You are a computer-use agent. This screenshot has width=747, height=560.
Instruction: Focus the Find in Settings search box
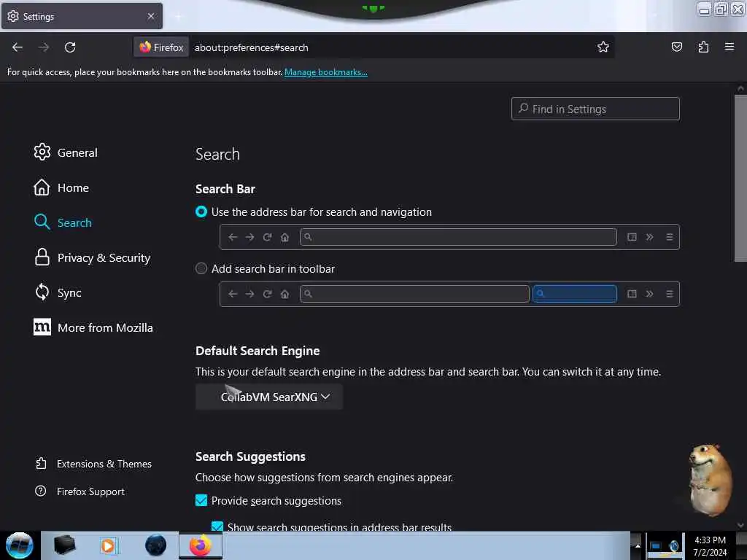(595, 109)
